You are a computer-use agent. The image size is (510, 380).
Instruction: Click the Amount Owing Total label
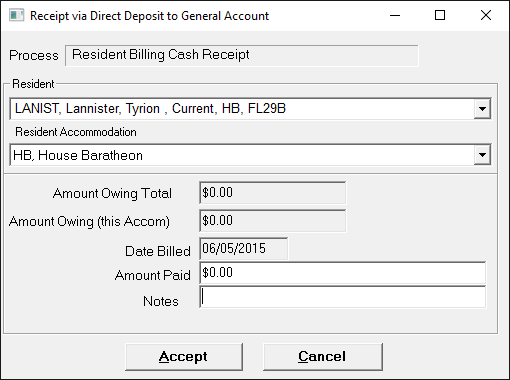click(112, 194)
